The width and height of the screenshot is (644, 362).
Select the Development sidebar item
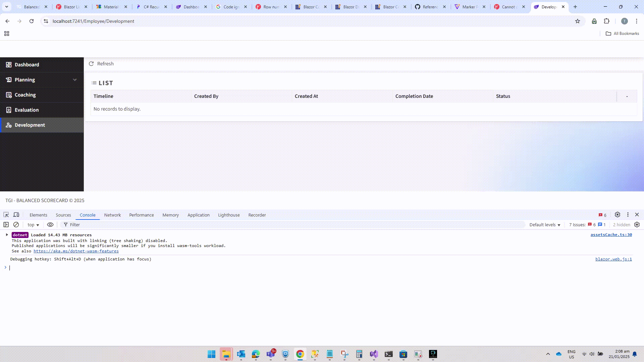42,125
